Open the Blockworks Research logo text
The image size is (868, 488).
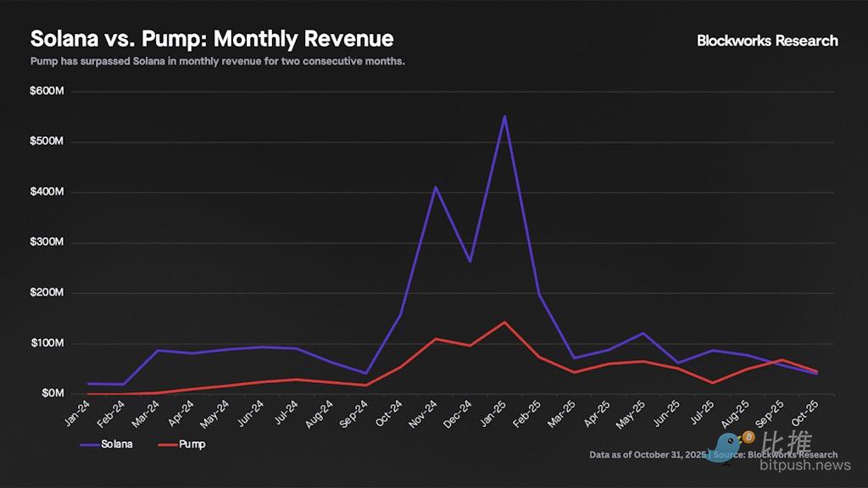(766, 41)
